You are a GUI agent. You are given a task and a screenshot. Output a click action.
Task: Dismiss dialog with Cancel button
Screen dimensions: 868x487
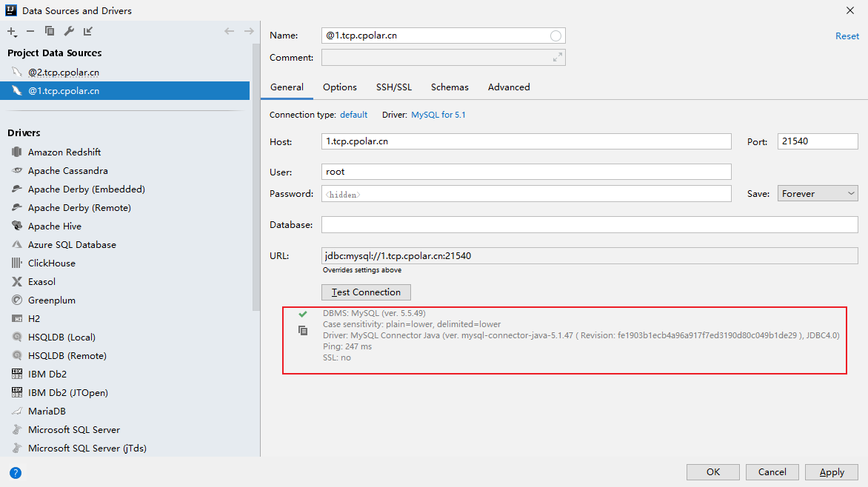coord(772,472)
